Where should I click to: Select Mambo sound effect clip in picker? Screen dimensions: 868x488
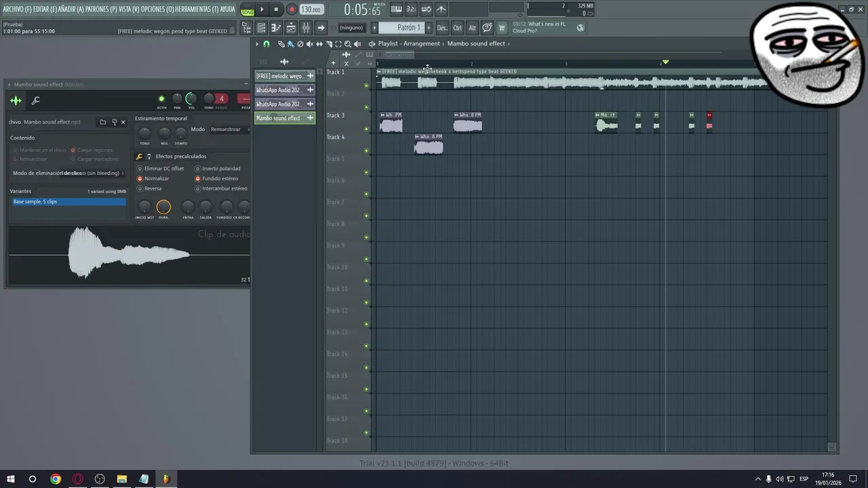click(x=285, y=118)
